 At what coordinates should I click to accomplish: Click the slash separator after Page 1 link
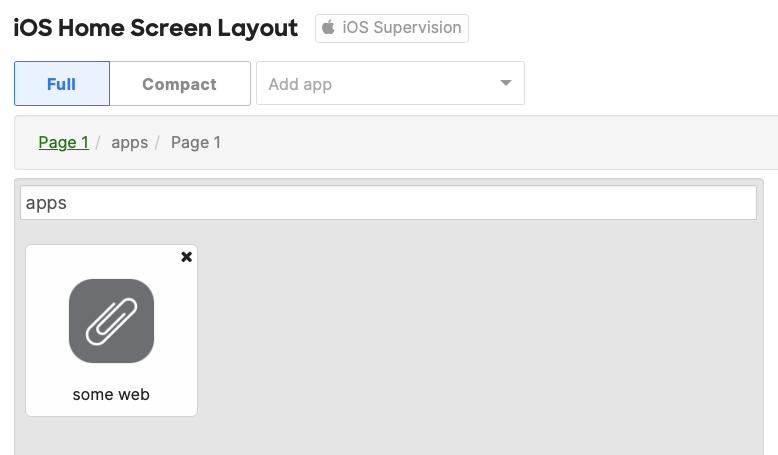[98, 143]
